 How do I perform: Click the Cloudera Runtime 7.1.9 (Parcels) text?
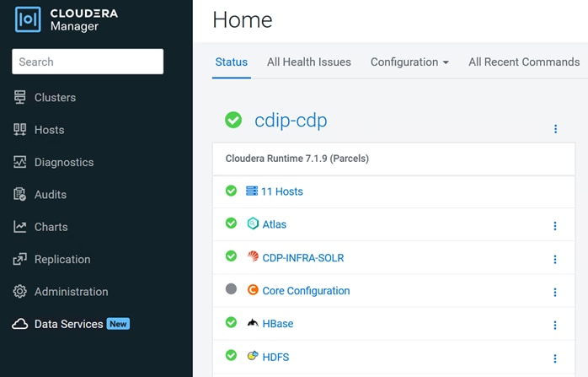coord(297,159)
